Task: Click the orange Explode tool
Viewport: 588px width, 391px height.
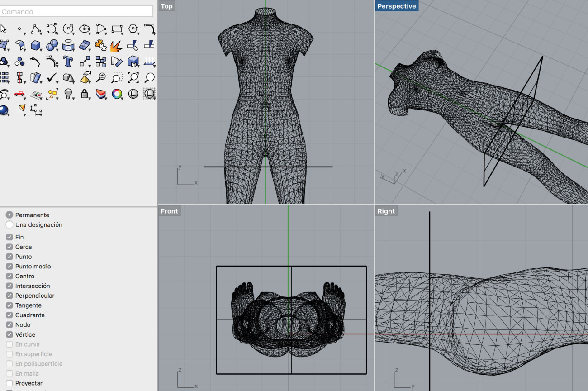Action: tap(117, 45)
